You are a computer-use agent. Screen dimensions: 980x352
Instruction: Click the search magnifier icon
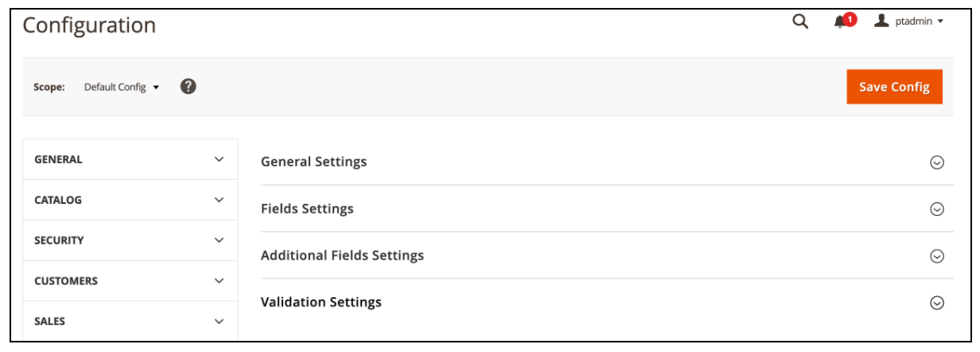[x=800, y=22]
